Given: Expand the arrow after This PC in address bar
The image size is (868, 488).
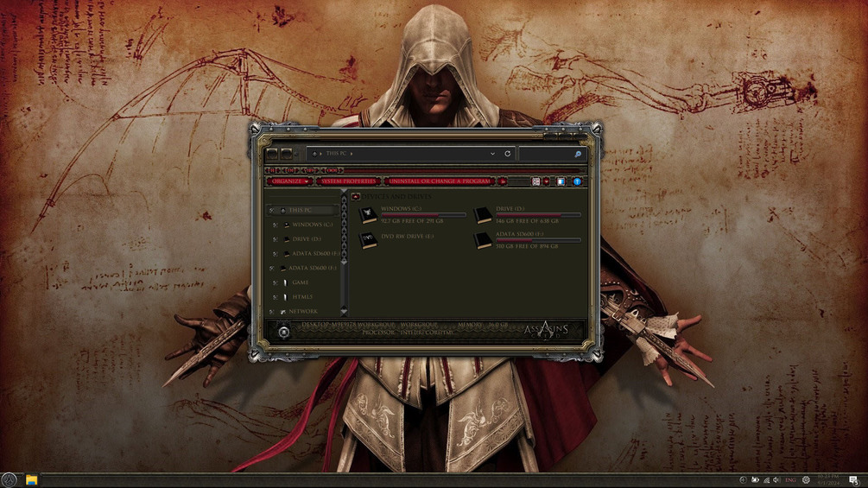Looking at the screenshot, I should (351, 154).
